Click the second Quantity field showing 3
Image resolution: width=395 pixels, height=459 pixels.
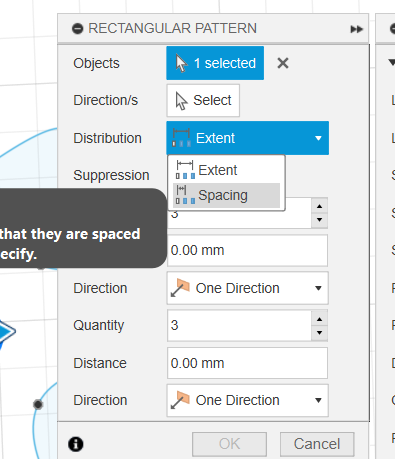[239, 325]
